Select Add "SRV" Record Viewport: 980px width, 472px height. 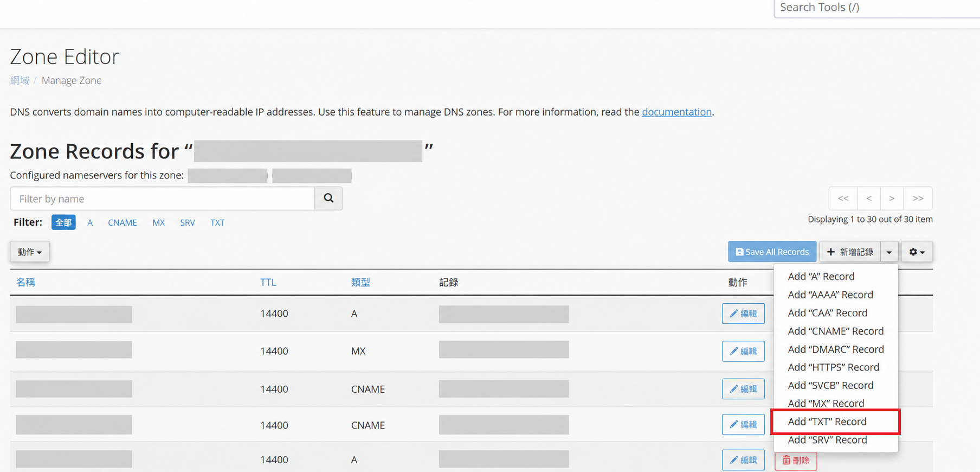coord(827,440)
